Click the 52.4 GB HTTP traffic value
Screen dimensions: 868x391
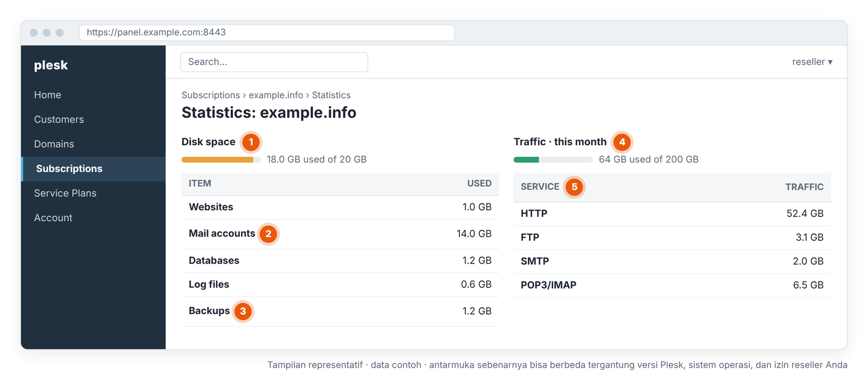(x=805, y=213)
